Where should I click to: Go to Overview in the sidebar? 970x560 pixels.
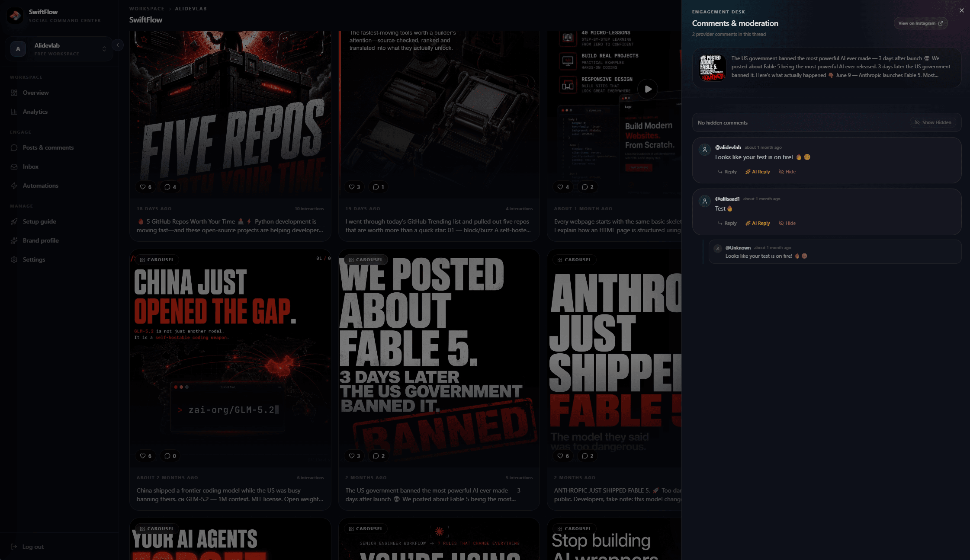(x=35, y=93)
